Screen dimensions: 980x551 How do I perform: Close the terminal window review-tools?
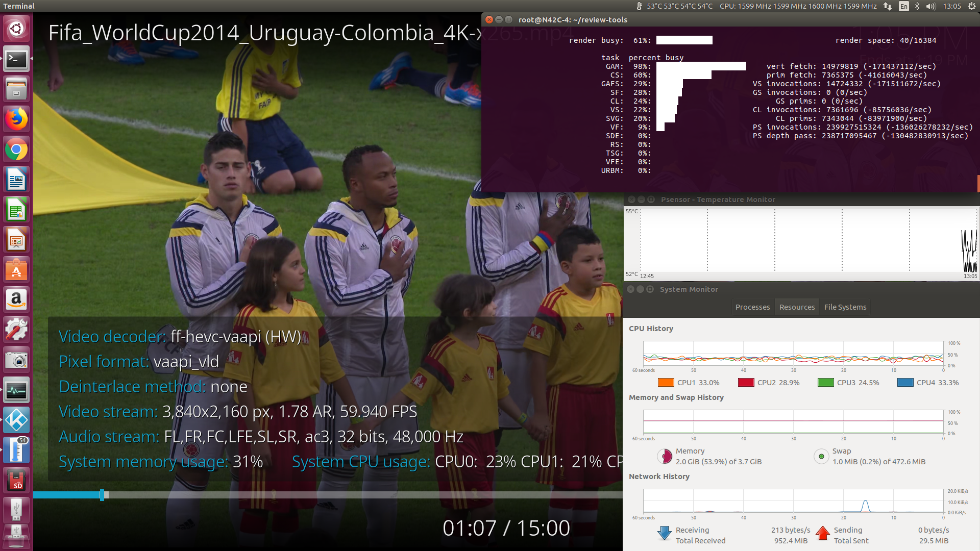pyautogui.click(x=489, y=19)
